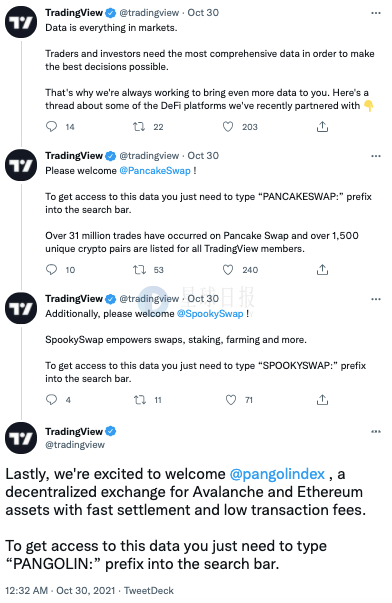Reply to the SpookySwap welcome tweet
The width and height of the screenshot is (392, 603).
[51, 400]
